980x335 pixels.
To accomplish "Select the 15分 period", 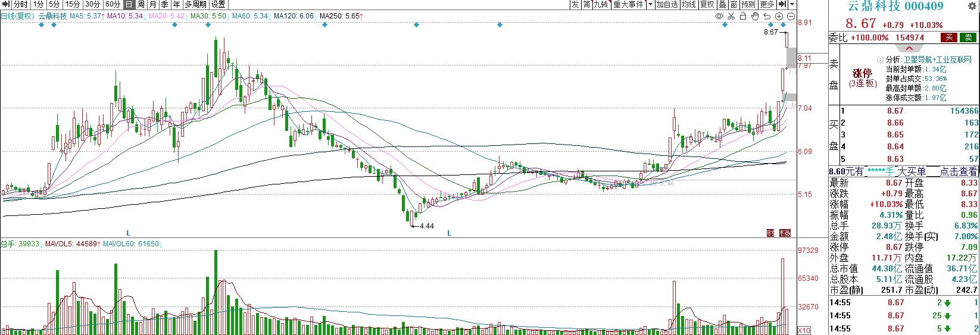I will (x=73, y=4).
